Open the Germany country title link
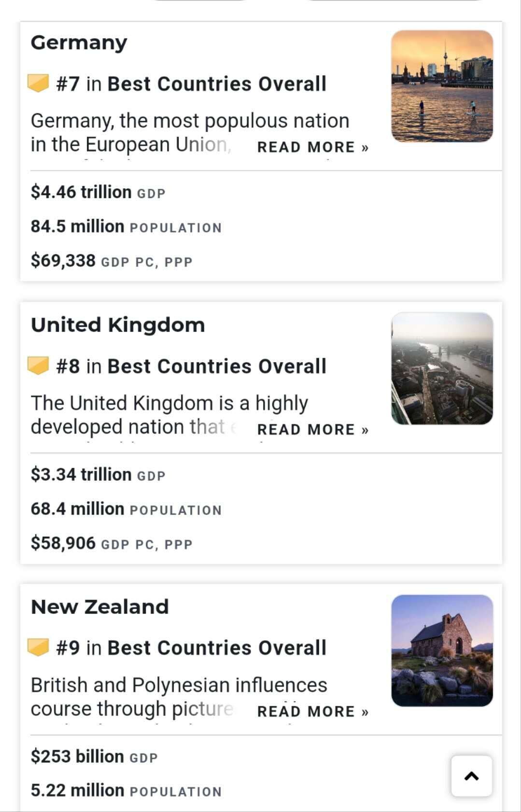This screenshot has width=521, height=812. tap(79, 42)
